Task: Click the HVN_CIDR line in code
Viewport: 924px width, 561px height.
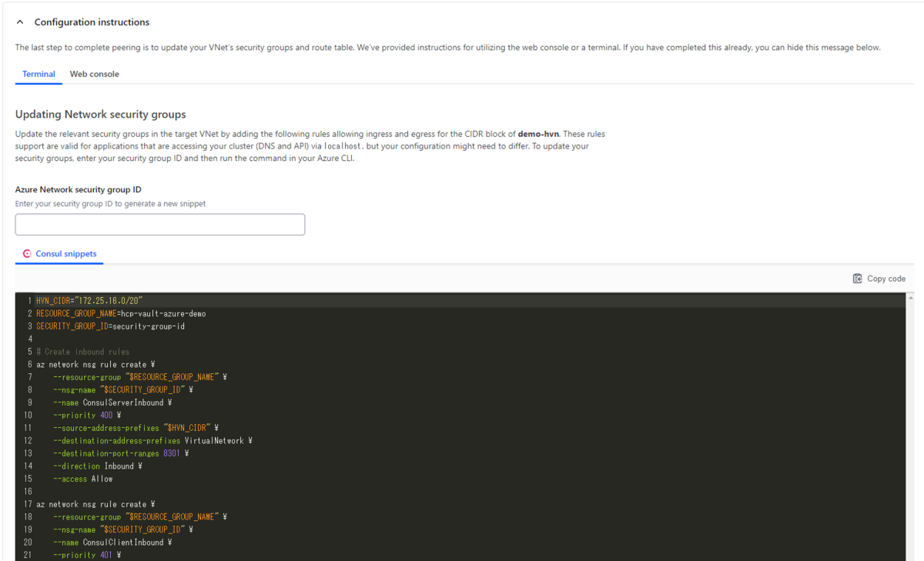Action: (90, 301)
